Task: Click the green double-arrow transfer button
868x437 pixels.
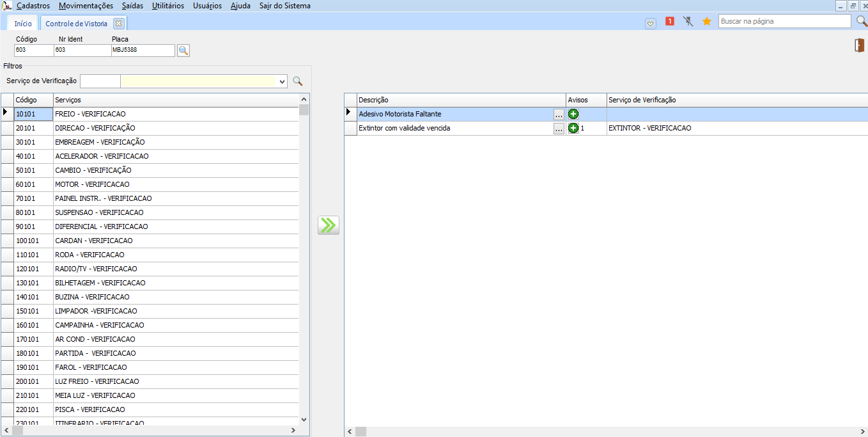Action: [x=329, y=225]
